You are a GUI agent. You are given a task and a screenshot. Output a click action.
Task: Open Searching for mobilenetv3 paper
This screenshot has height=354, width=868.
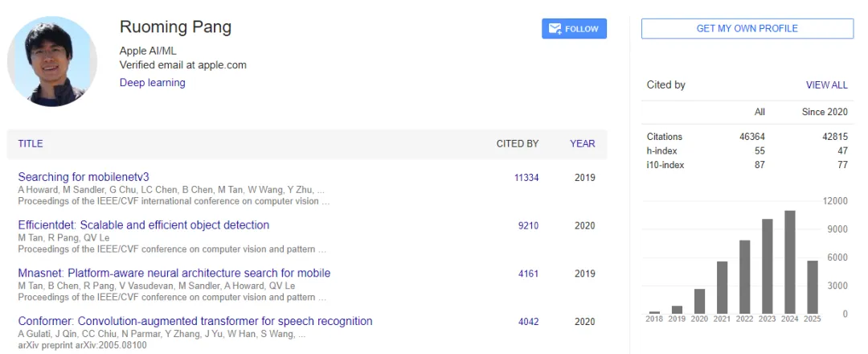84,177
